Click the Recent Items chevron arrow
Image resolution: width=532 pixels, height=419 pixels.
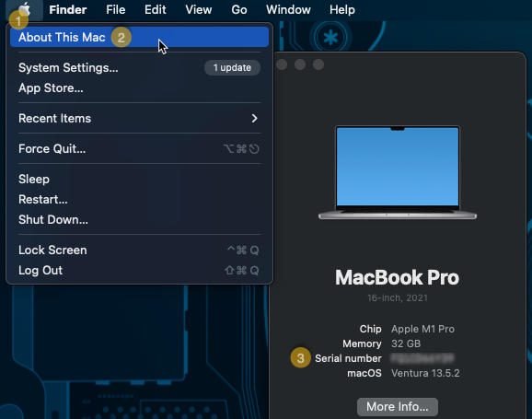point(254,118)
